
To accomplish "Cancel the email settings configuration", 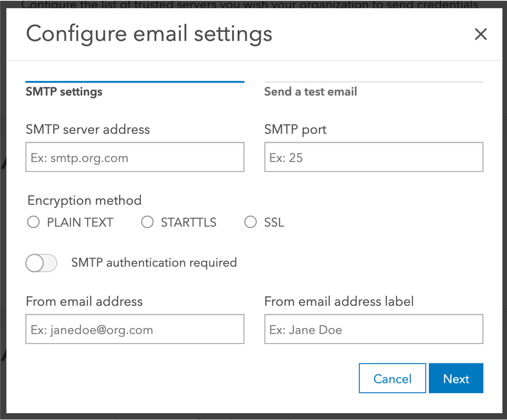I will 392,378.
